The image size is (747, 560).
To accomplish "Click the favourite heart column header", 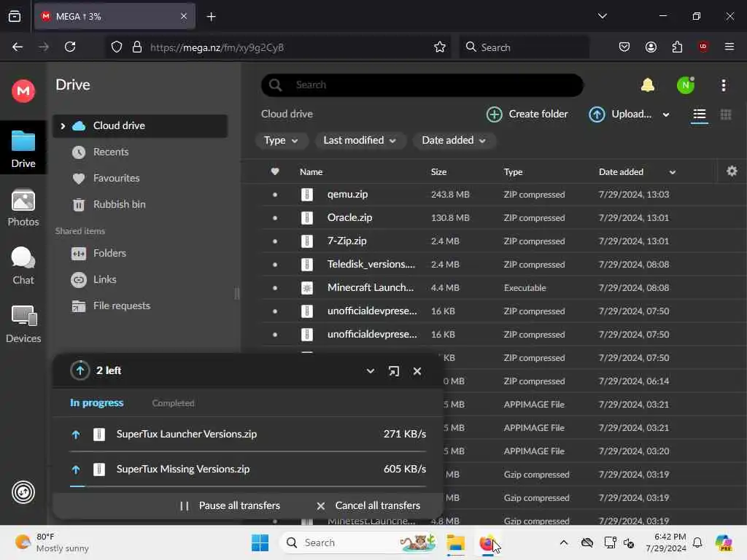I will coord(275,171).
